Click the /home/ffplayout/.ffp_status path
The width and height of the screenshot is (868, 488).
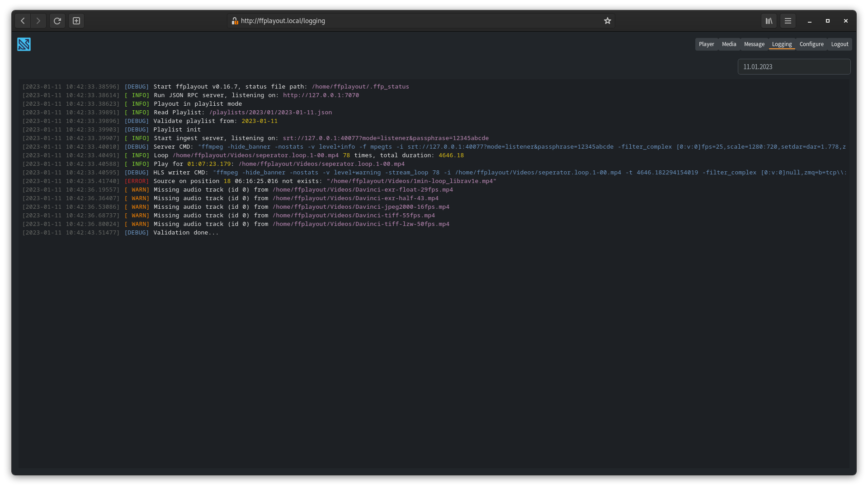(360, 87)
